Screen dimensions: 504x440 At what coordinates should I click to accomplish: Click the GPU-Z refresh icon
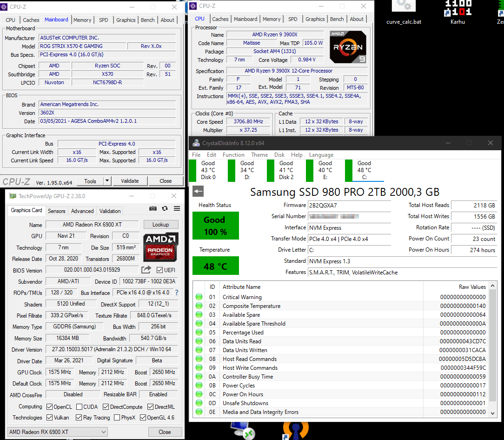(x=165, y=208)
